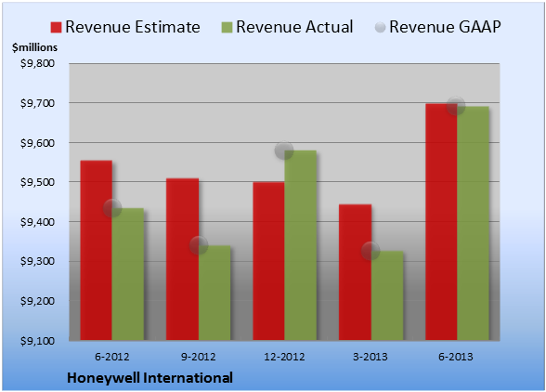Image resolution: width=546 pixels, height=392 pixels.
Task: Click the 'Honeywell International' chart title
Action: point(149,378)
